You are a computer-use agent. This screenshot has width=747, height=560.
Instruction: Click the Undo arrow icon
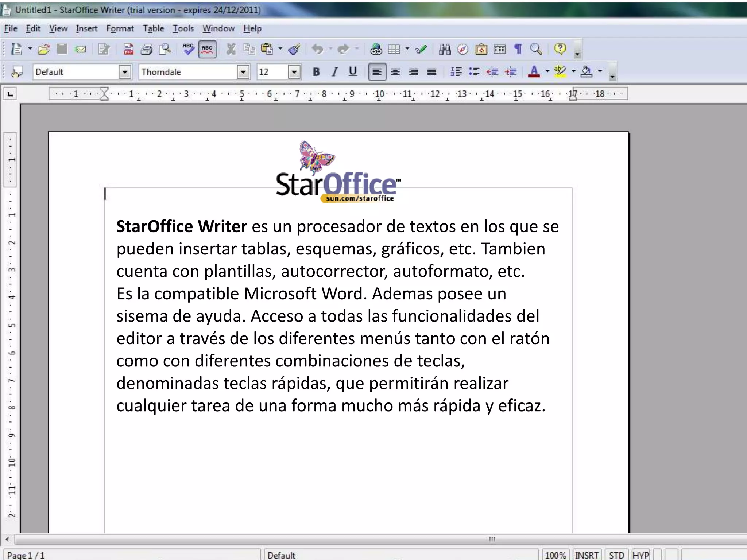[318, 49]
